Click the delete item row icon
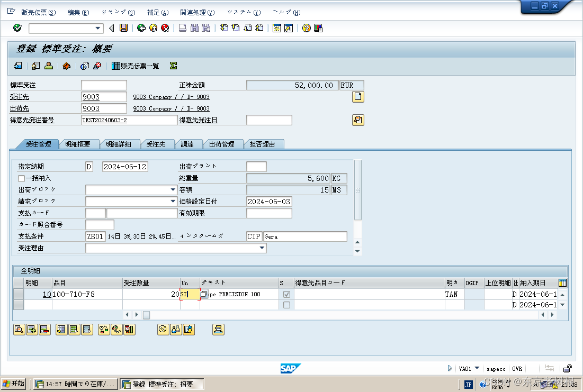 (x=44, y=330)
